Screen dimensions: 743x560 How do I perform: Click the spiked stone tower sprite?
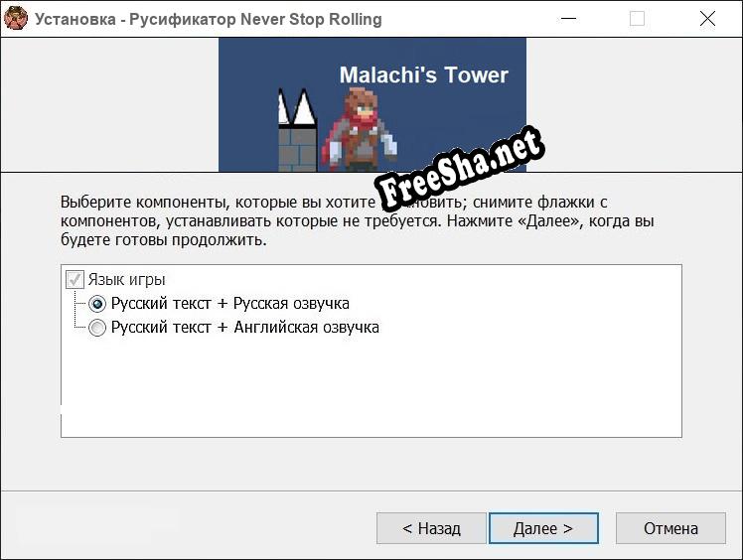click(297, 130)
